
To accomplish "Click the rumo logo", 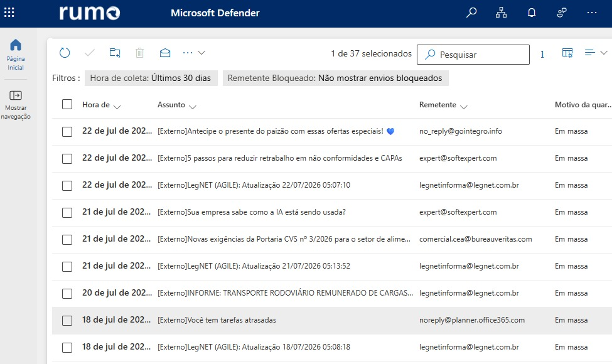I will pos(89,13).
